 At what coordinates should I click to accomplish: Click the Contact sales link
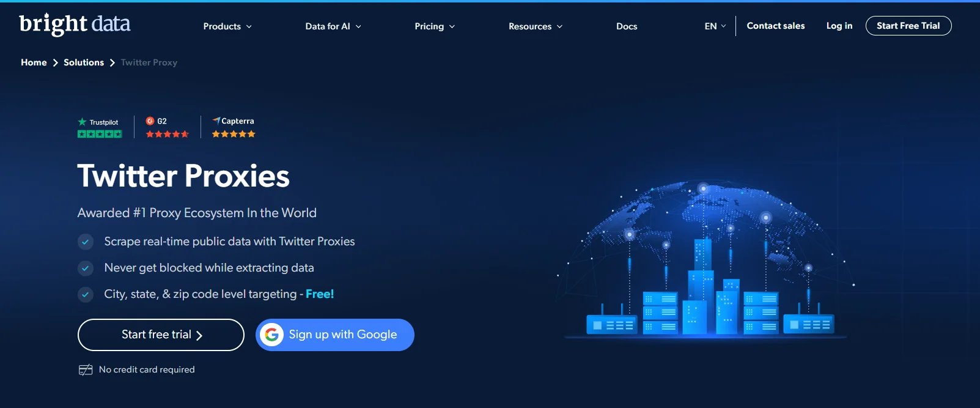pos(776,26)
